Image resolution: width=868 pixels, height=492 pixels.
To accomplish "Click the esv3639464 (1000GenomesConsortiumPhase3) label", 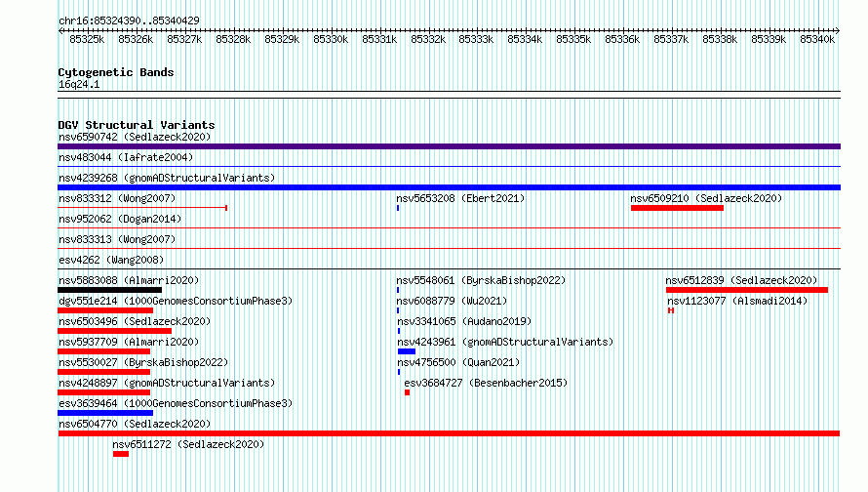I will pos(176,403).
